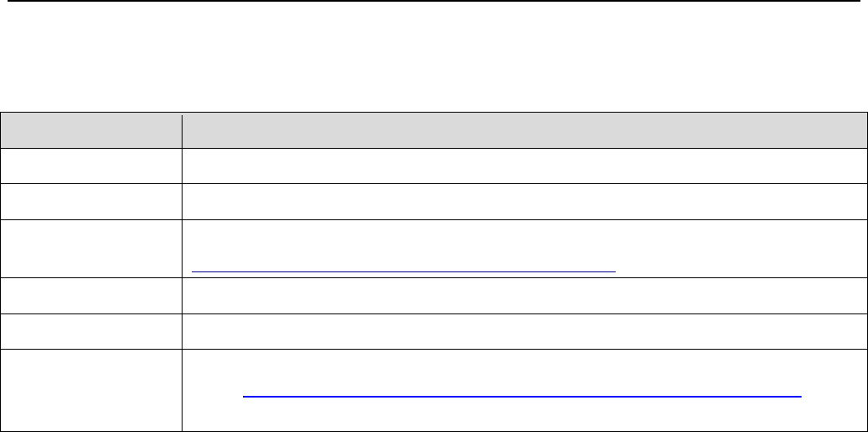Click the left cell of the second body row
Viewport: 868px width, 432px height.
click(92, 201)
